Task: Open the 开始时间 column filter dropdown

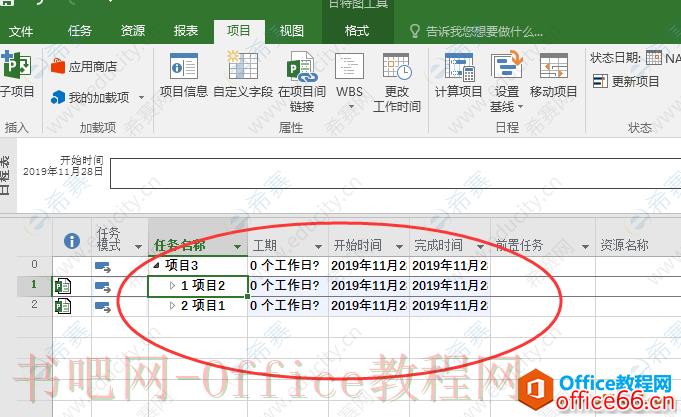Action: click(399, 247)
